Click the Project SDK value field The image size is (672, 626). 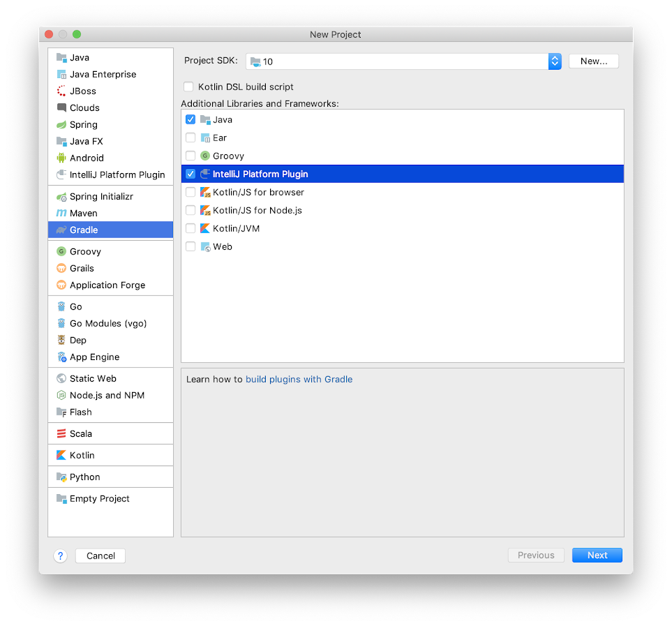pos(397,61)
